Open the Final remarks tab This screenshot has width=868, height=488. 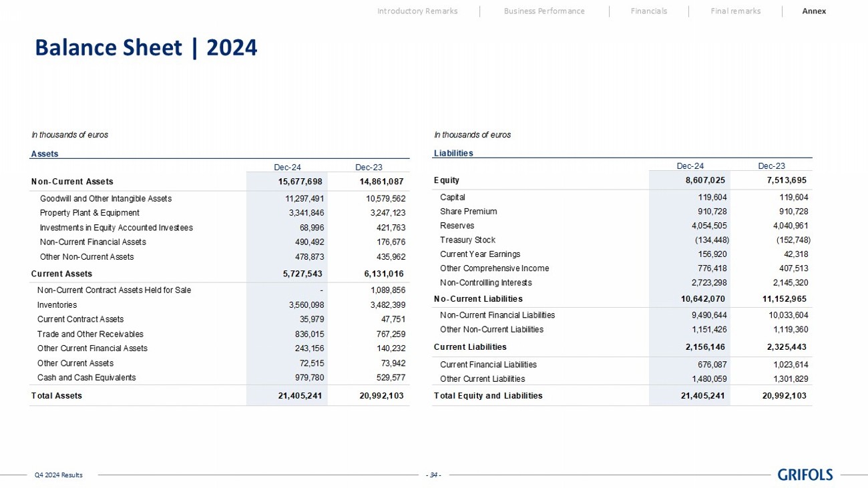coord(735,11)
